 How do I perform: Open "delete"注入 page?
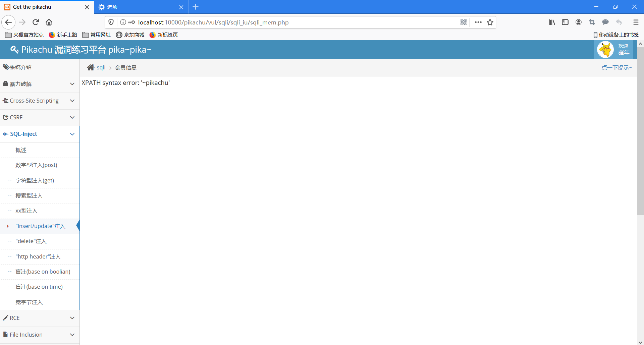pyautogui.click(x=31, y=241)
